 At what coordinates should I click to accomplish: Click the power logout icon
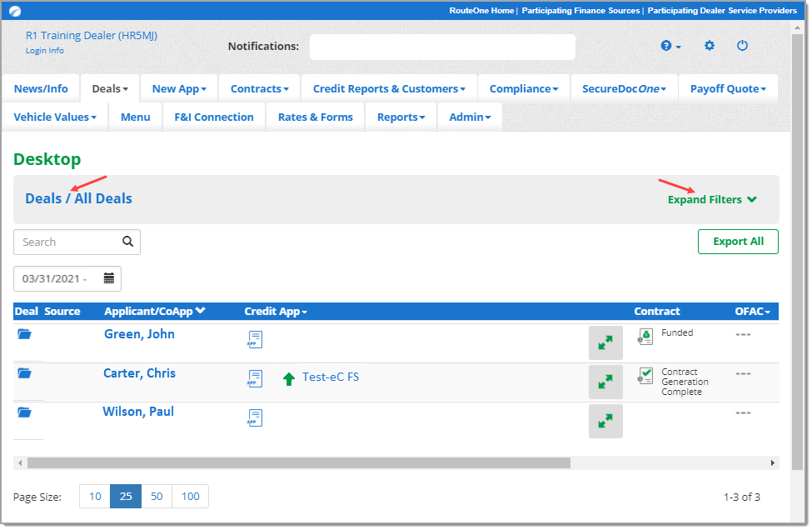pos(742,46)
